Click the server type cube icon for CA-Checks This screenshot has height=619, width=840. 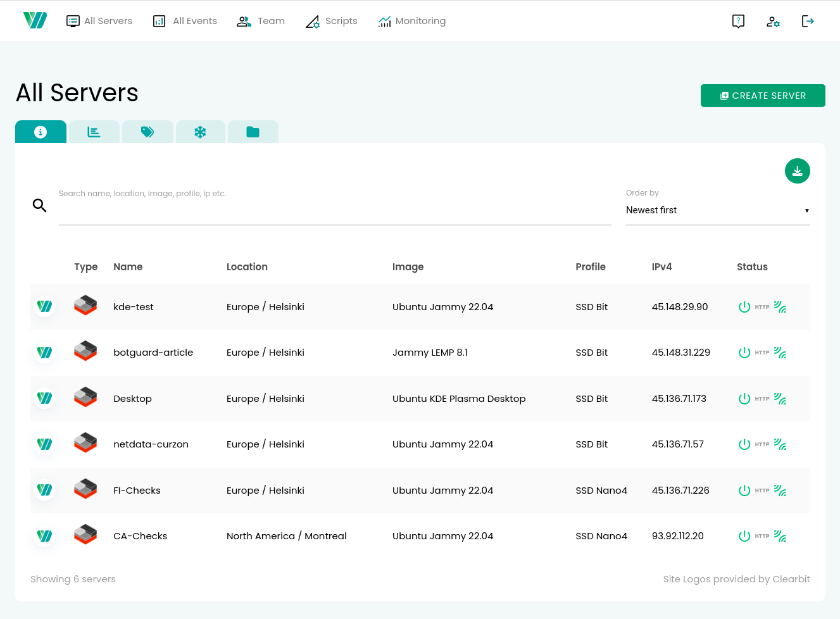pos(85,534)
